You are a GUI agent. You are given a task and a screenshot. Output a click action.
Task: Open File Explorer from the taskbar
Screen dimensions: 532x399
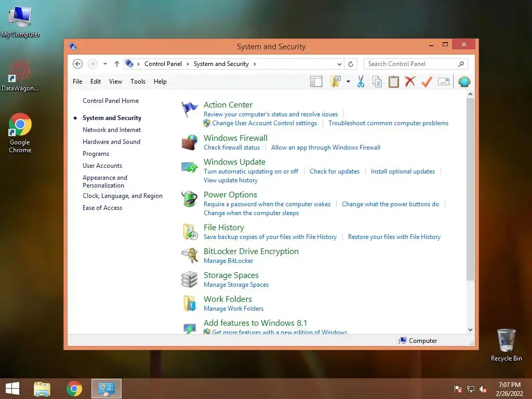tap(42, 389)
